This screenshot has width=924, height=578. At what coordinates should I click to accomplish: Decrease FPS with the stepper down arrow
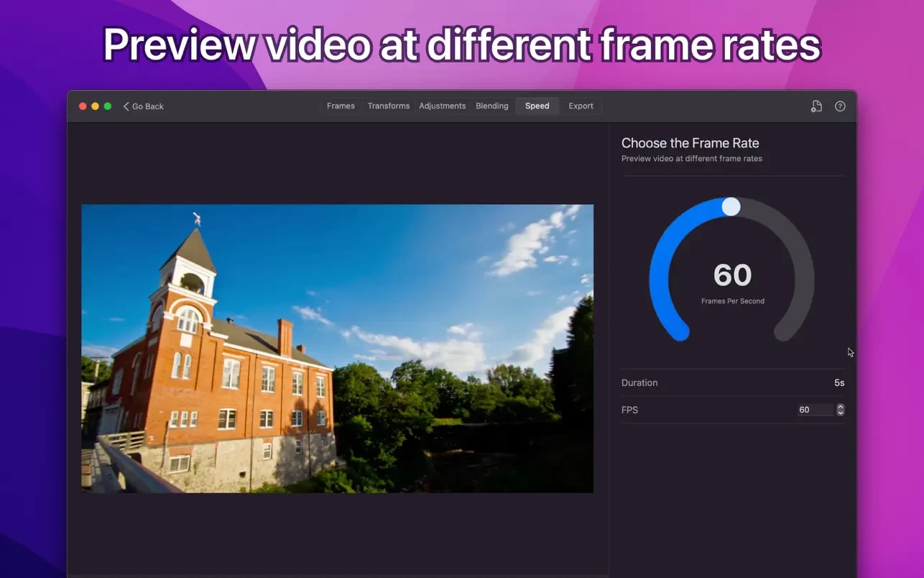click(x=841, y=413)
